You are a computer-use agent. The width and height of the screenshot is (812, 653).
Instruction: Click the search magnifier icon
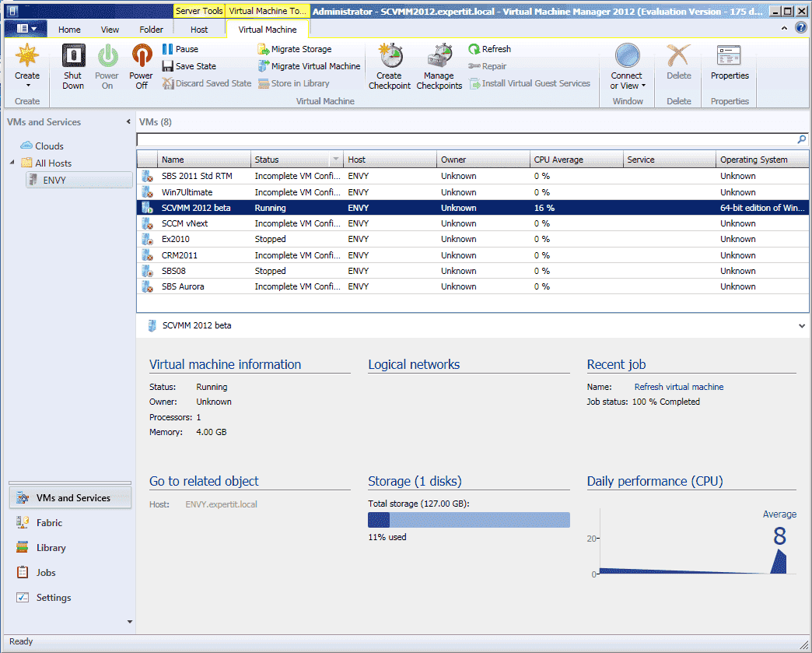click(x=802, y=139)
